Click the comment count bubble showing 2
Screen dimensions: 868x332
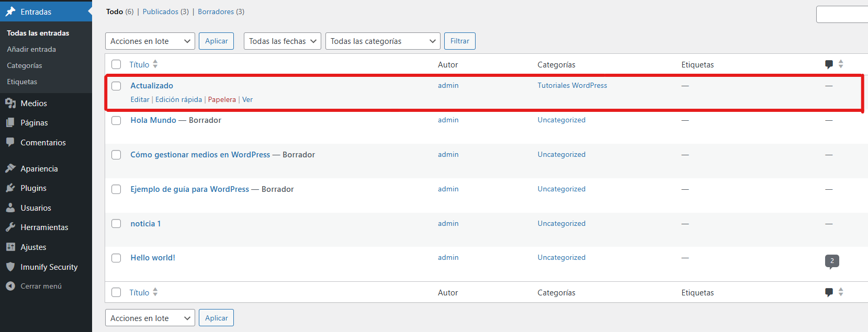(x=832, y=261)
